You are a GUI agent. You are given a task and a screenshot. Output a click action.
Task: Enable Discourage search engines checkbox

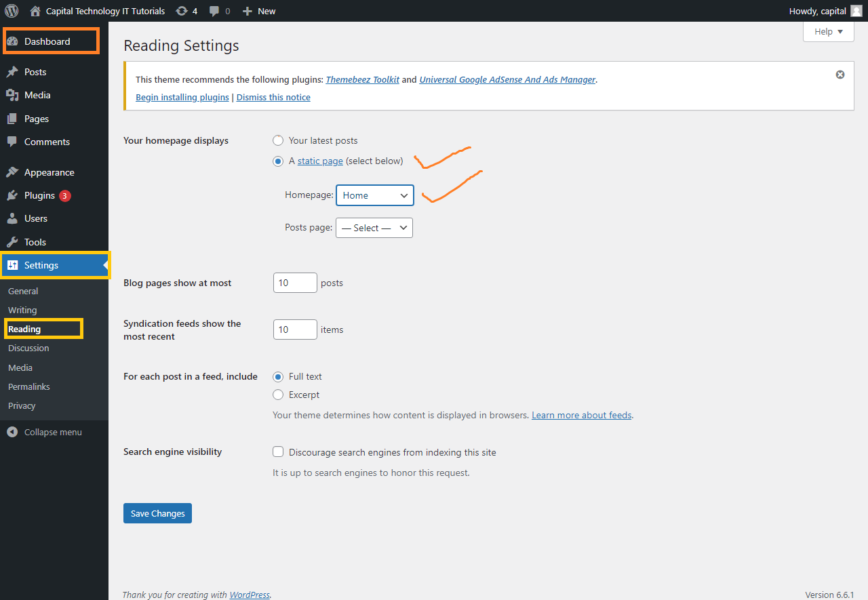coord(278,452)
